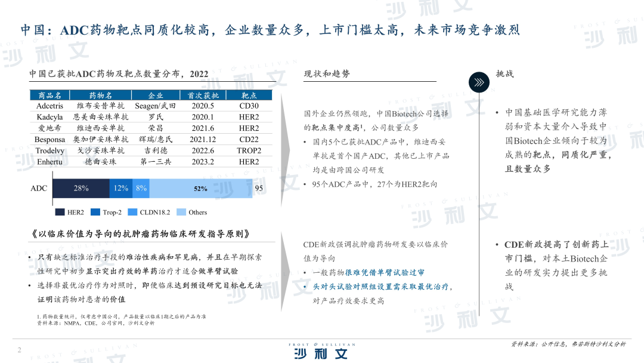The width and height of the screenshot is (644, 363).
Task: Click the Others legend color swatch
Action: (x=181, y=212)
